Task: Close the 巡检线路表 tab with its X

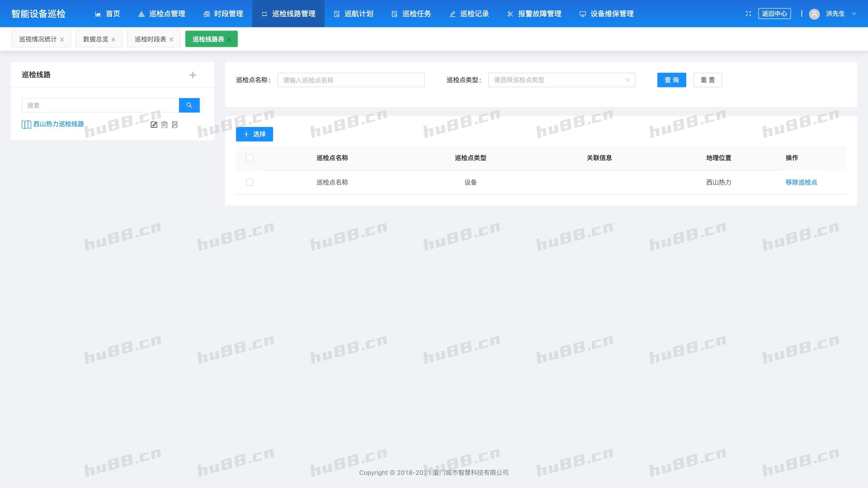Action: tap(229, 40)
